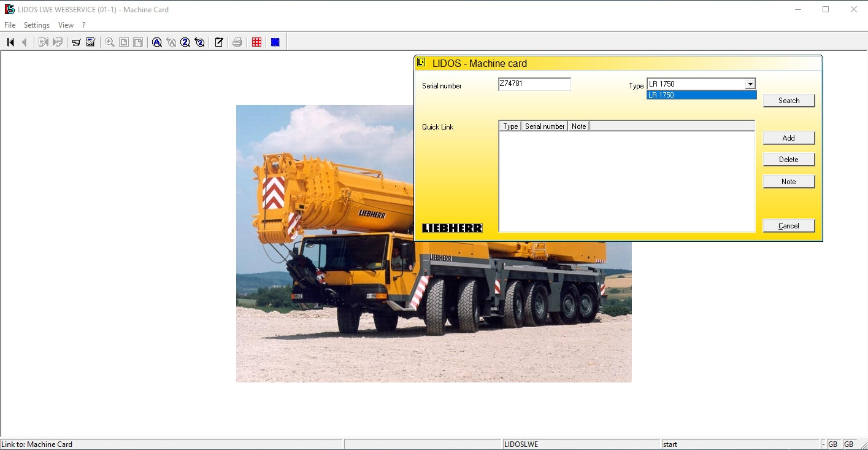Click the previous document list icon
Screen dimensions: 868x450
44,42
